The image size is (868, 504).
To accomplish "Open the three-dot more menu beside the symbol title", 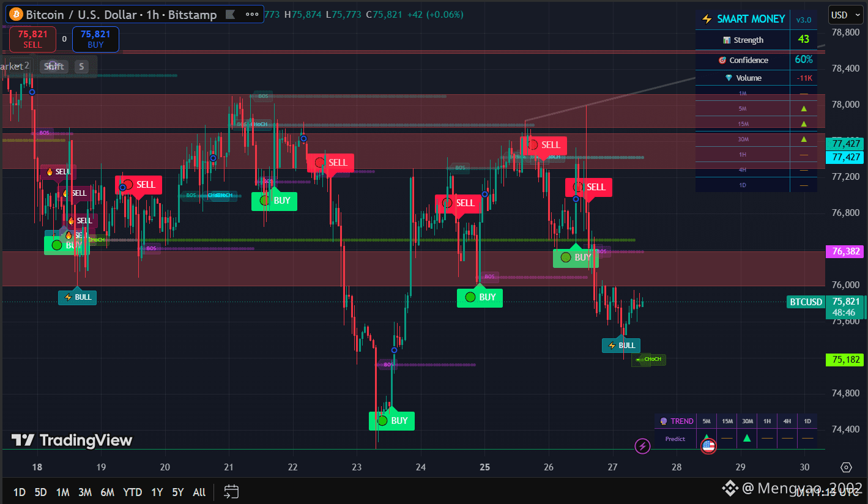I will [x=252, y=15].
